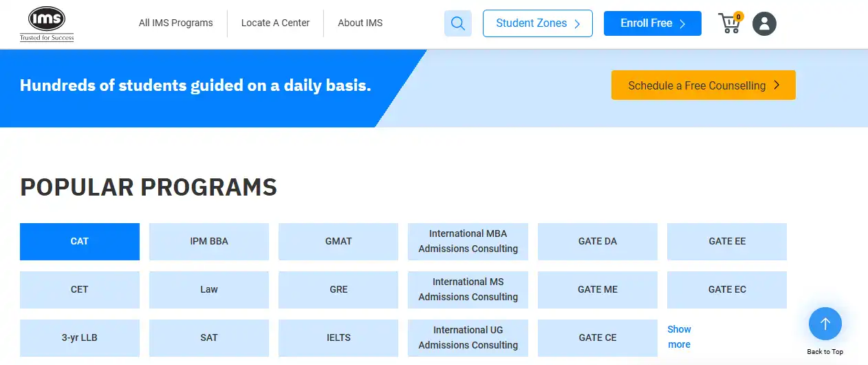The width and height of the screenshot is (868, 365).
Task: Open Locate A Center menu item
Action: tap(275, 23)
